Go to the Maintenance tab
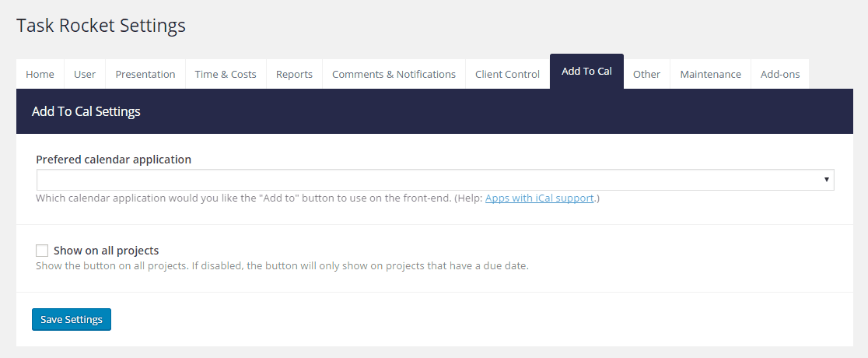This screenshot has width=868, height=358. (710, 74)
